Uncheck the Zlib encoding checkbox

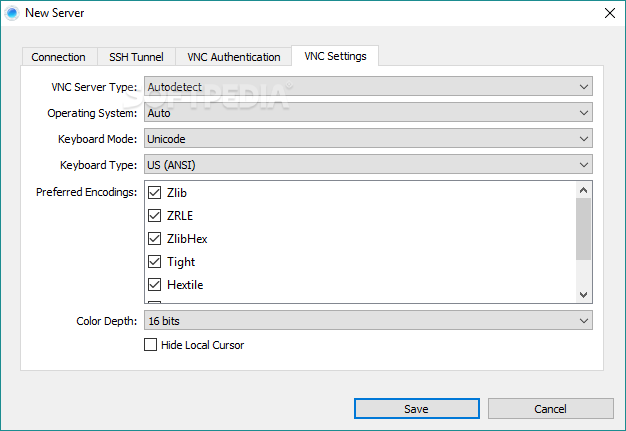click(x=155, y=192)
